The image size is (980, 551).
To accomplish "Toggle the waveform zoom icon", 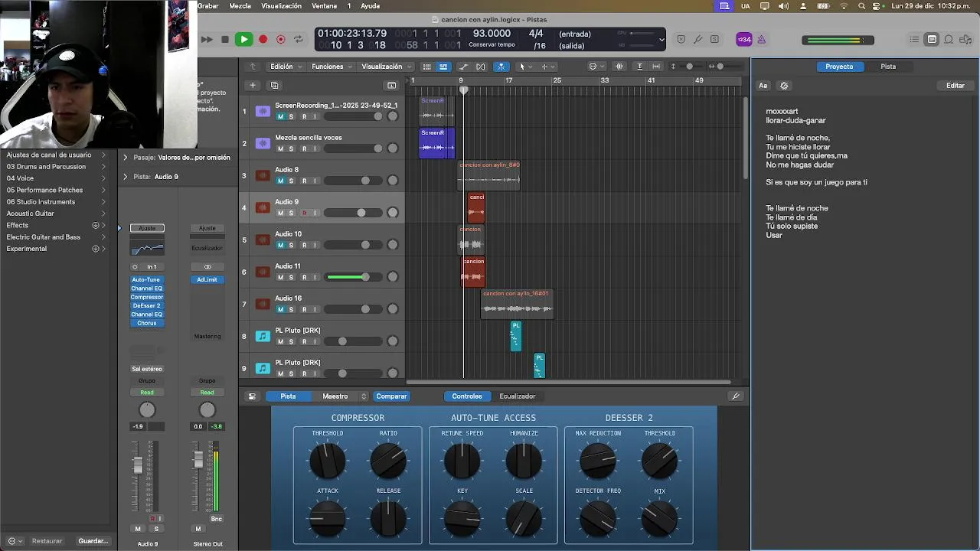I will pos(619,67).
